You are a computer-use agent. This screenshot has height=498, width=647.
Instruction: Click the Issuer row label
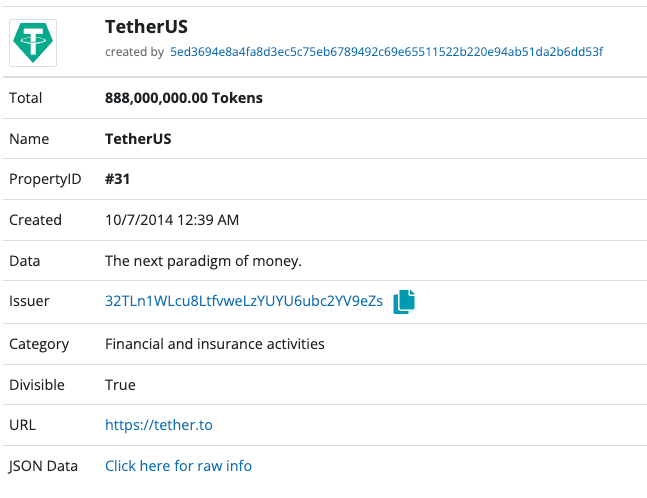29,301
